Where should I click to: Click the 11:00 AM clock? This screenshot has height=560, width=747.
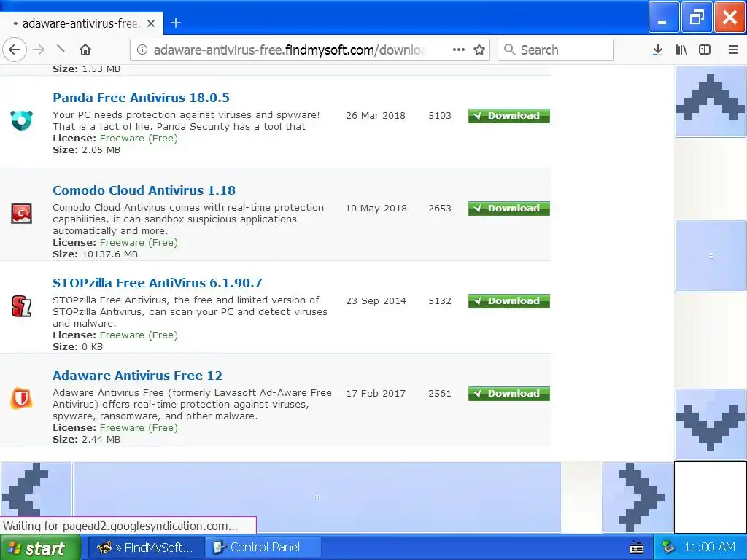click(x=709, y=548)
